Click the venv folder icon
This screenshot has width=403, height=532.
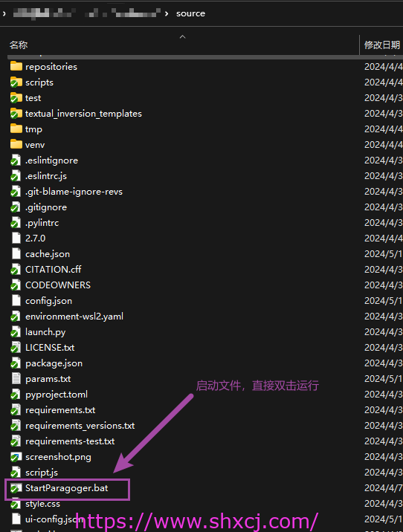16,145
